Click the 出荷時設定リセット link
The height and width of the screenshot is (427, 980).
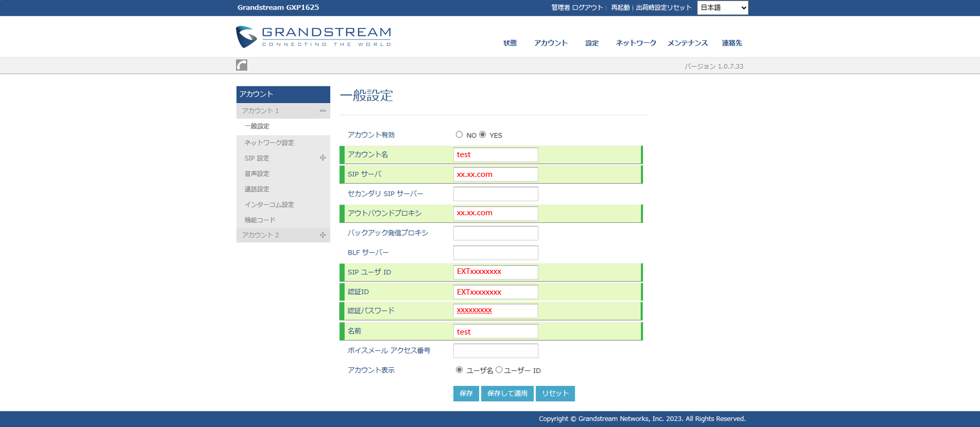[663, 8]
